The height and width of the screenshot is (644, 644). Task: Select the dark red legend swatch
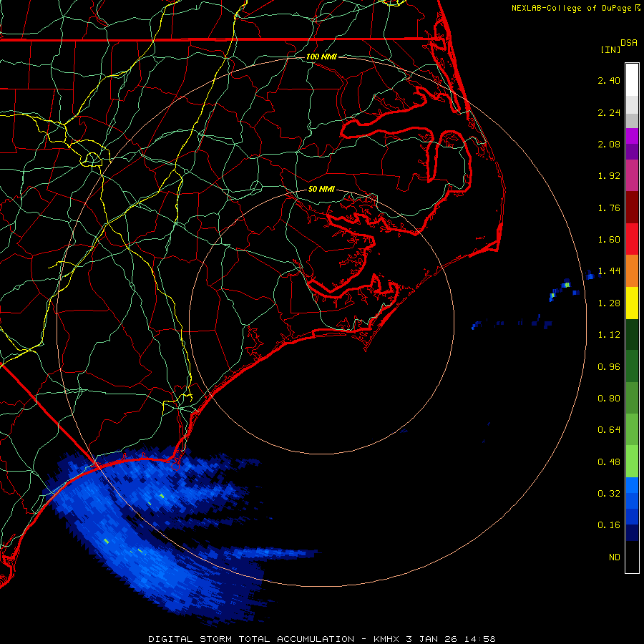pyautogui.click(x=632, y=208)
